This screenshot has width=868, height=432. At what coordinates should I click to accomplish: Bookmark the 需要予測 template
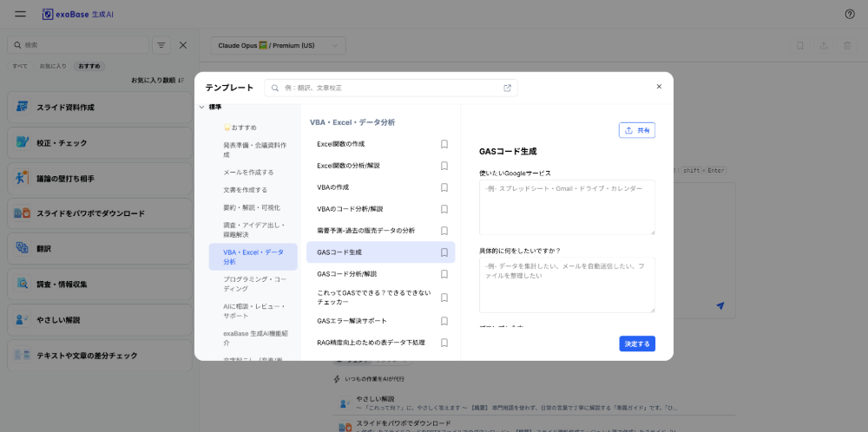coord(444,230)
